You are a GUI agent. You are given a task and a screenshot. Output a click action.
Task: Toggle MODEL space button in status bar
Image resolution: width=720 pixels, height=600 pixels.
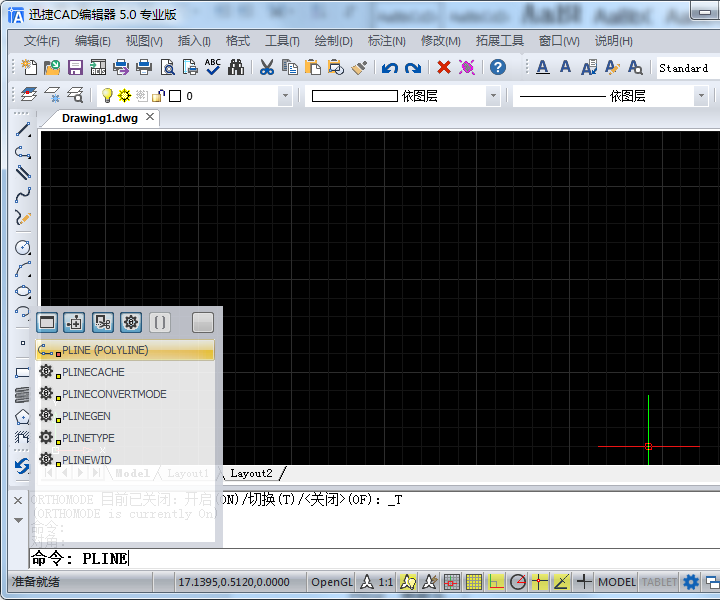point(617,582)
